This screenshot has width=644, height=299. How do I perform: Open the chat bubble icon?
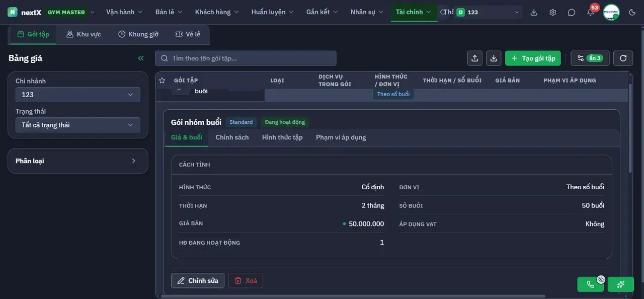[572, 12]
